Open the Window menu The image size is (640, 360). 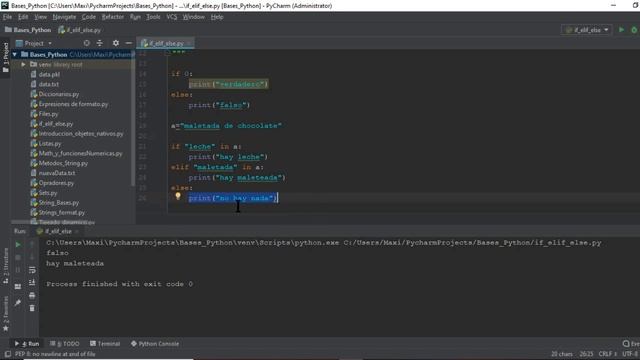click(x=193, y=17)
